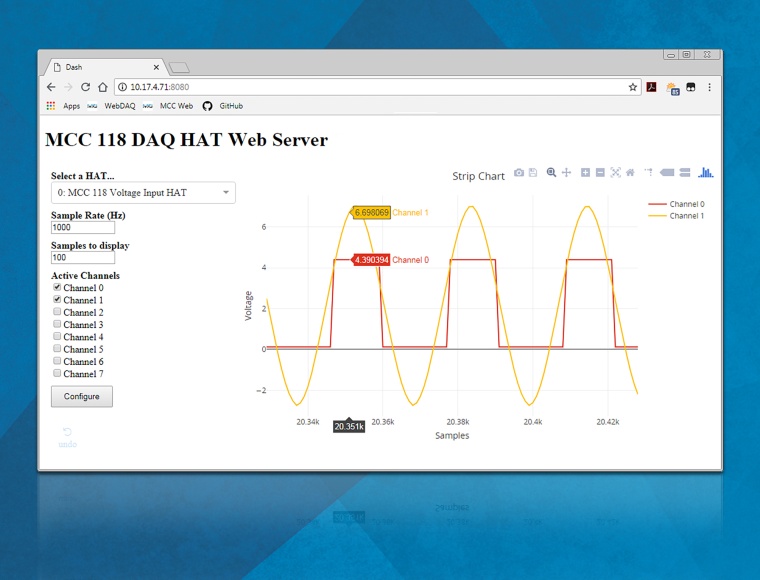
Task: Go back in the browser
Action: point(51,87)
